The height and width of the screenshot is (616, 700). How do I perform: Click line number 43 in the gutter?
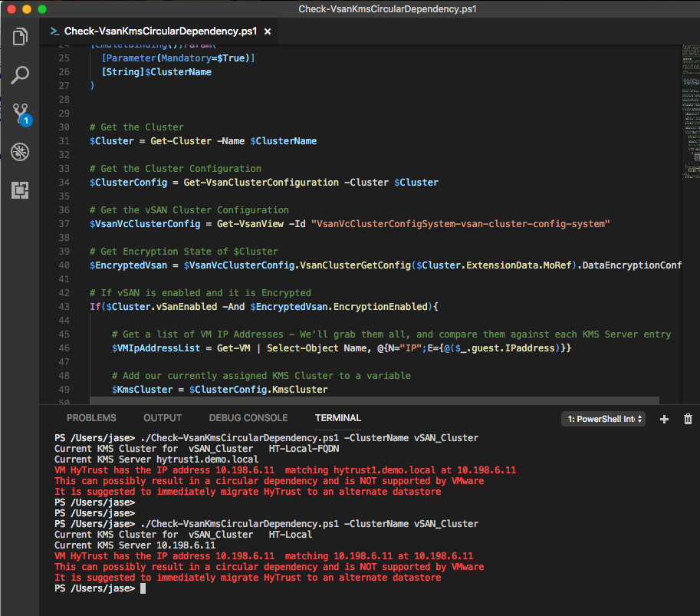[x=64, y=307]
